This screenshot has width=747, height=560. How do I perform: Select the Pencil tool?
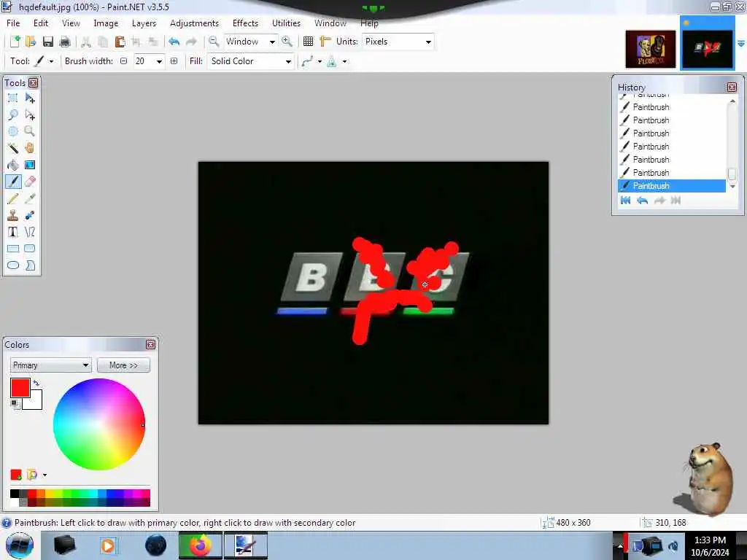[13, 198]
